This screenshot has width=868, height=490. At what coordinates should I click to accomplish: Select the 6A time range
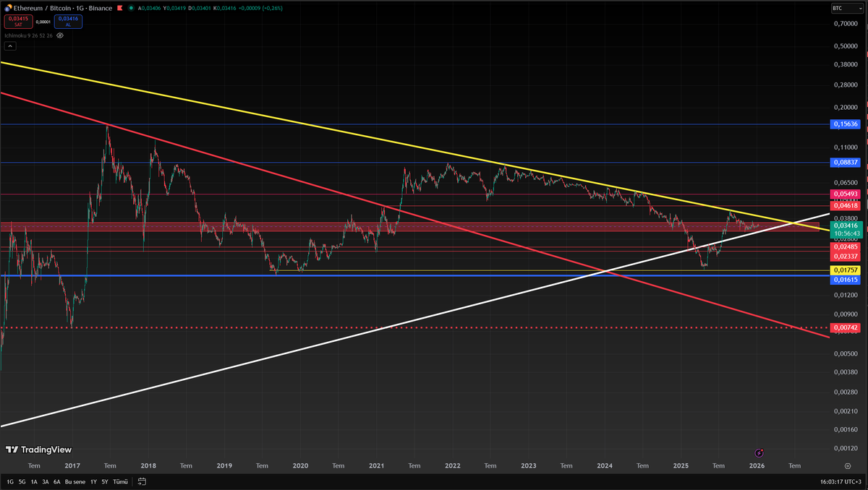click(57, 482)
